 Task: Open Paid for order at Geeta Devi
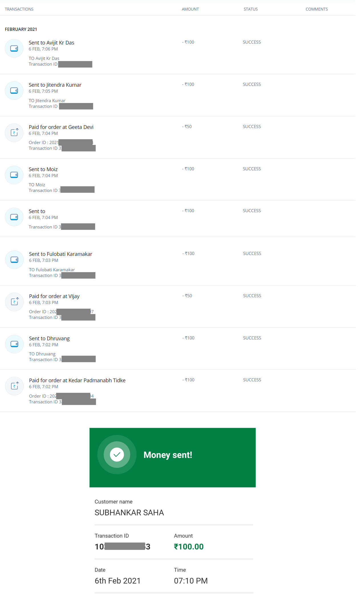[x=61, y=127]
